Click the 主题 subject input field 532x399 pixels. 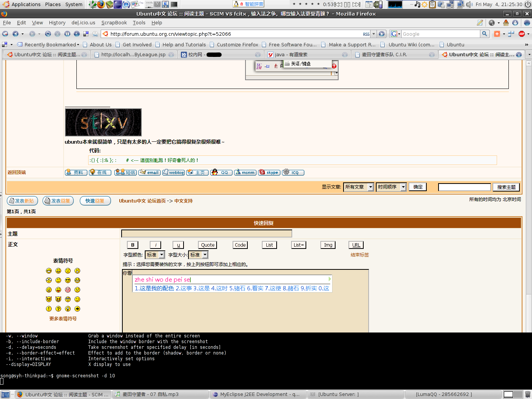pos(207,233)
